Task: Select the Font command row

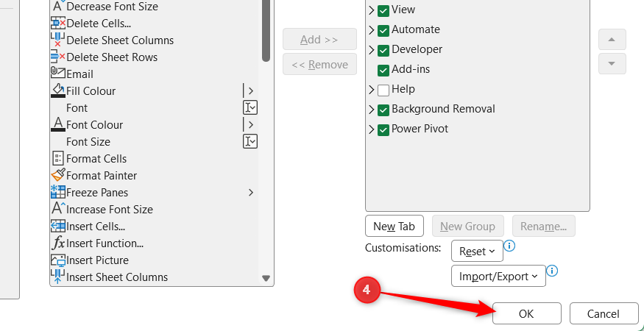Action: click(x=154, y=108)
